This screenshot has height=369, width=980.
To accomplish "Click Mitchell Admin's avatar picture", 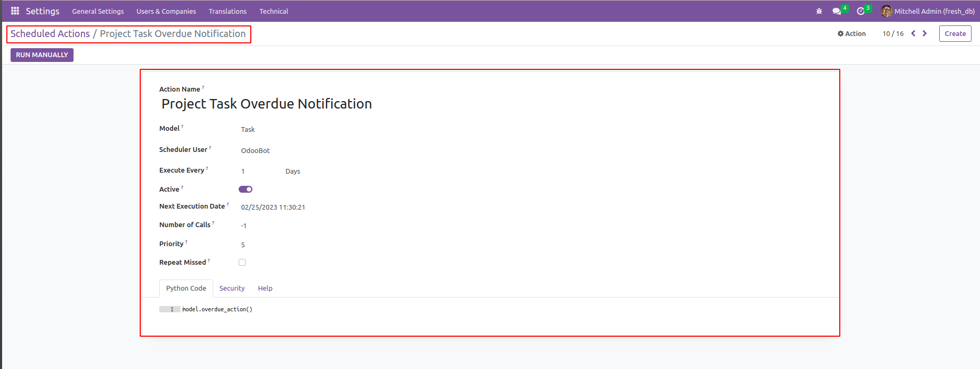I will 886,11.
